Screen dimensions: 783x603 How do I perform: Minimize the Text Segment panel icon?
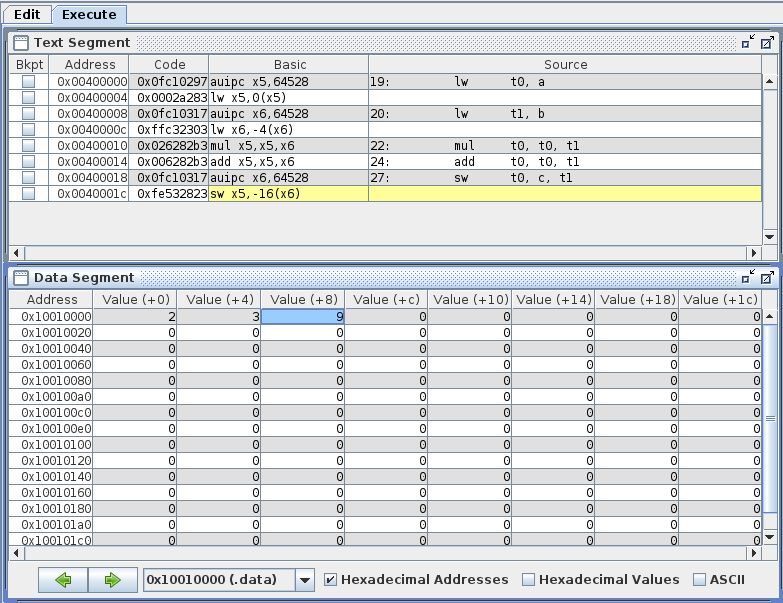tap(748, 43)
